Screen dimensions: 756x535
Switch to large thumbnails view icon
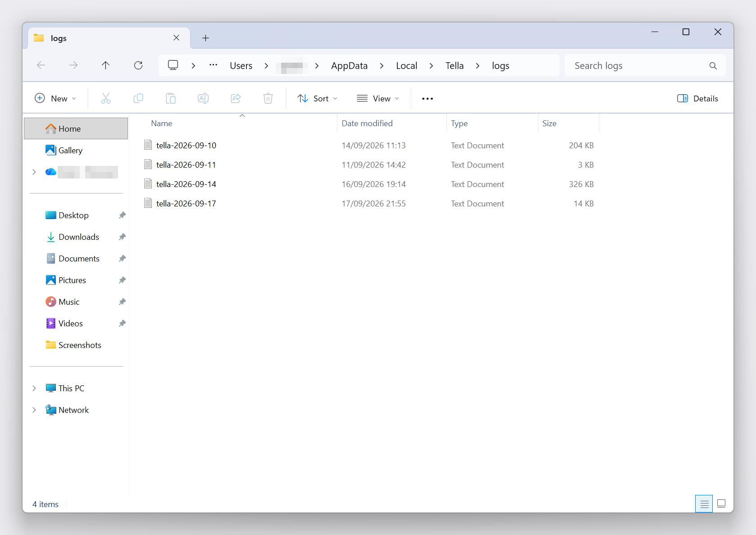pyautogui.click(x=721, y=504)
